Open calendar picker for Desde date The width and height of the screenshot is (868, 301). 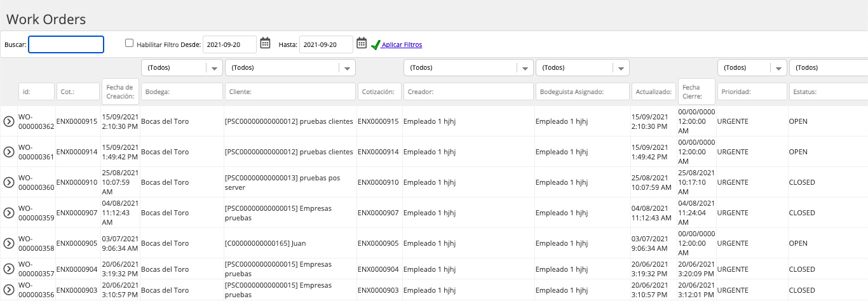[x=266, y=43]
